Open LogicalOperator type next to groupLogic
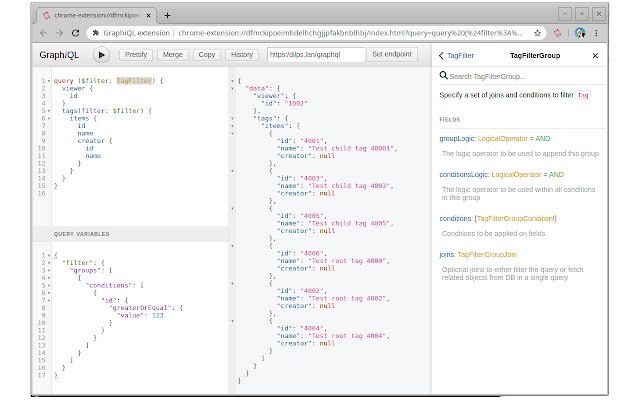The height and width of the screenshot is (400, 640). pyautogui.click(x=503, y=139)
